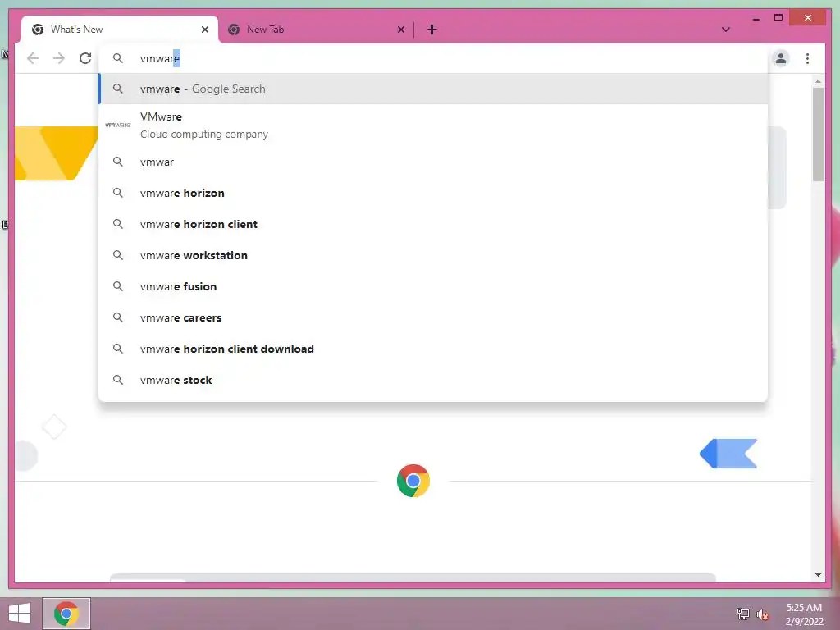The image size is (840, 630).
Task: Choose 'vmware careers' suggestion
Action: (x=433, y=317)
